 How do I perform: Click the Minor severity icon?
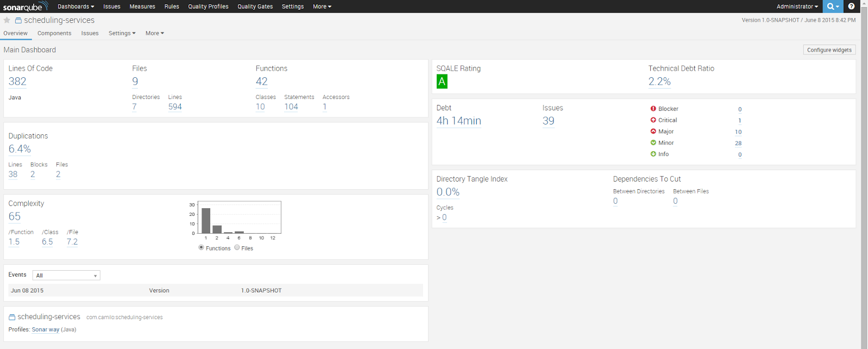[x=653, y=143]
